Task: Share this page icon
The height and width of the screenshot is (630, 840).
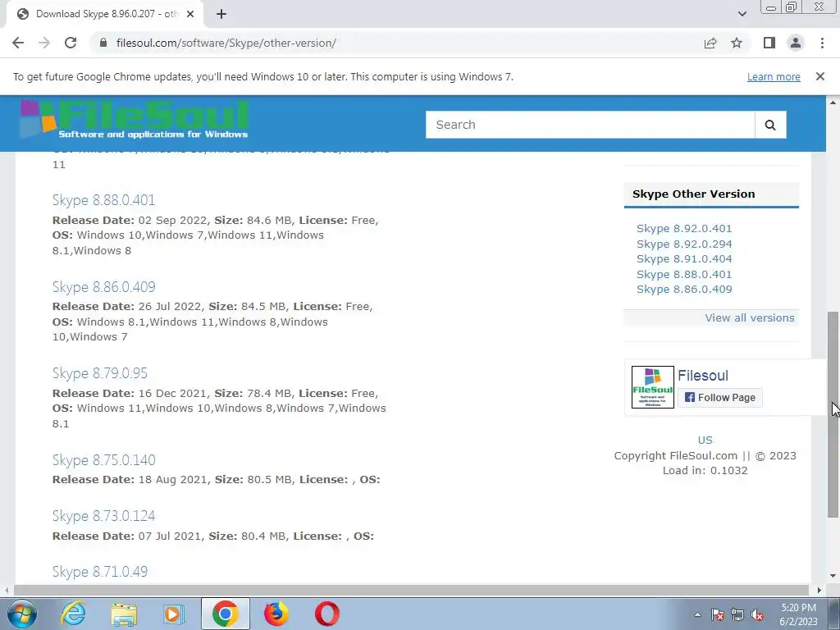Action: pyautogui.click(x=710, y=43)
